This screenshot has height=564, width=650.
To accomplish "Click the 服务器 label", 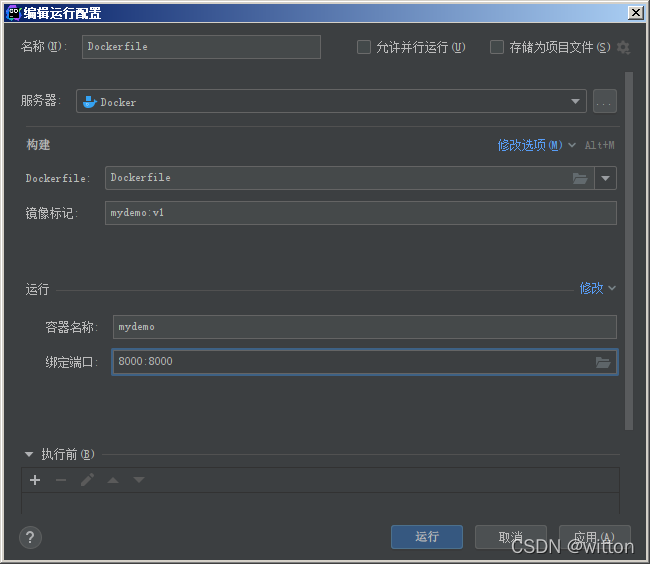I will [x=40, y=101].
